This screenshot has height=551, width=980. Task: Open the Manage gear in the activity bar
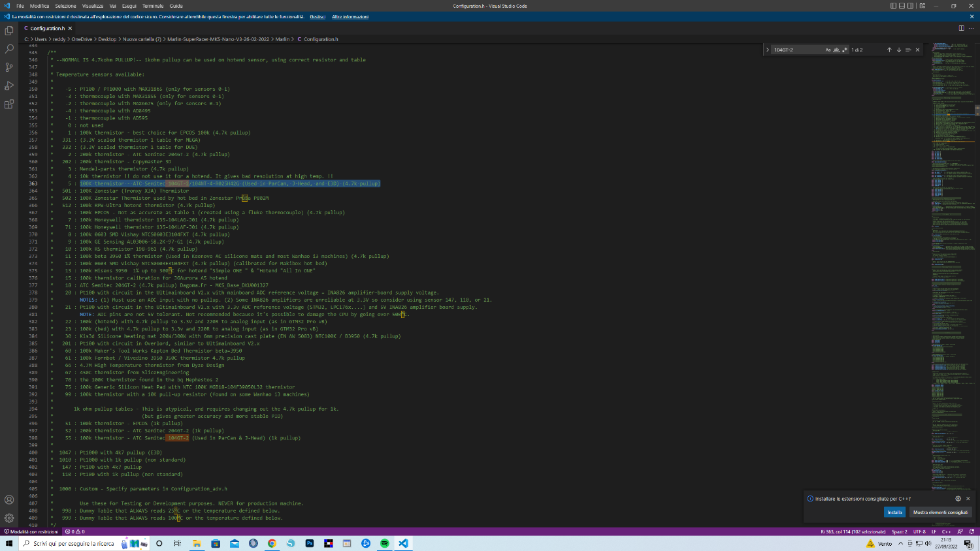click(x=9, y=518)
